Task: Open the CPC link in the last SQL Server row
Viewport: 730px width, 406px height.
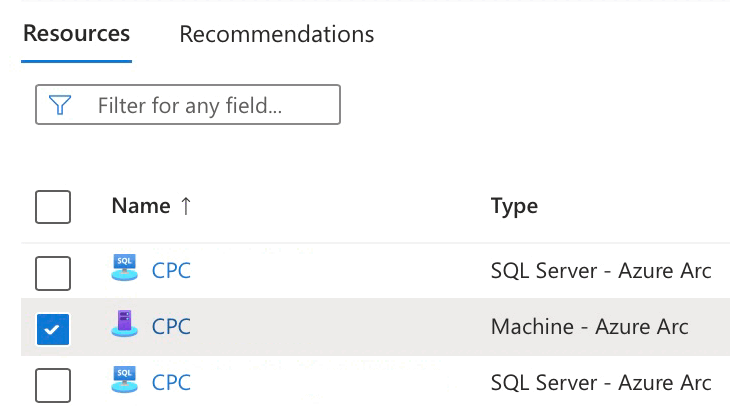Action: coord(171,382)
